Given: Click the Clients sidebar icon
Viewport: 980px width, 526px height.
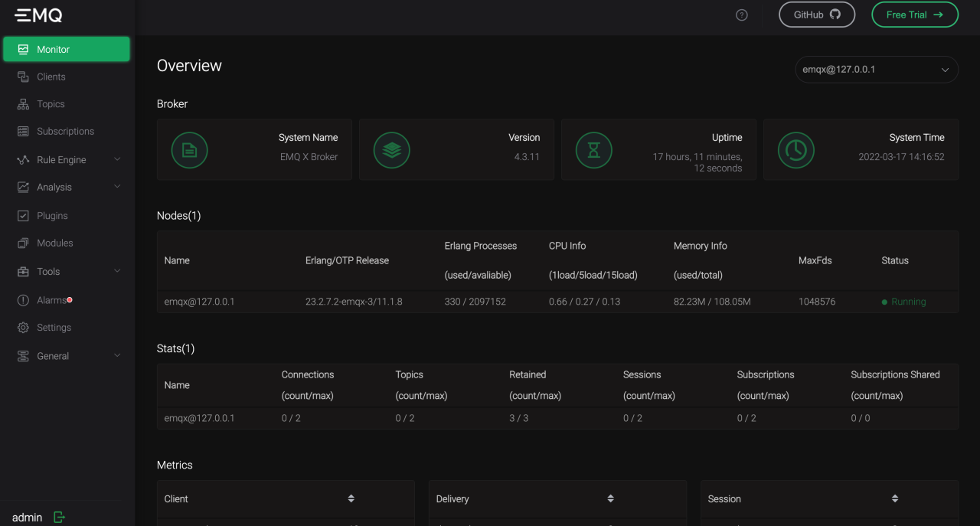Looking at the screenshot, I should [23, 77].
